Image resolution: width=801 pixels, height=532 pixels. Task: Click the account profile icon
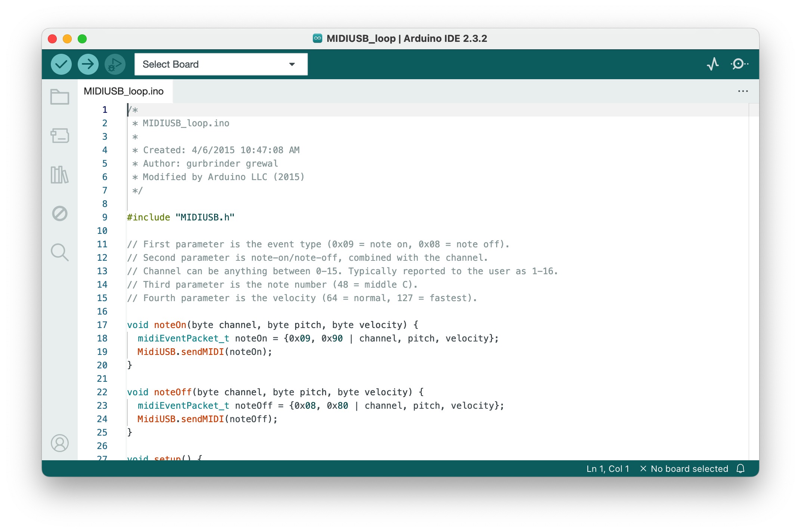click(60, 443)
